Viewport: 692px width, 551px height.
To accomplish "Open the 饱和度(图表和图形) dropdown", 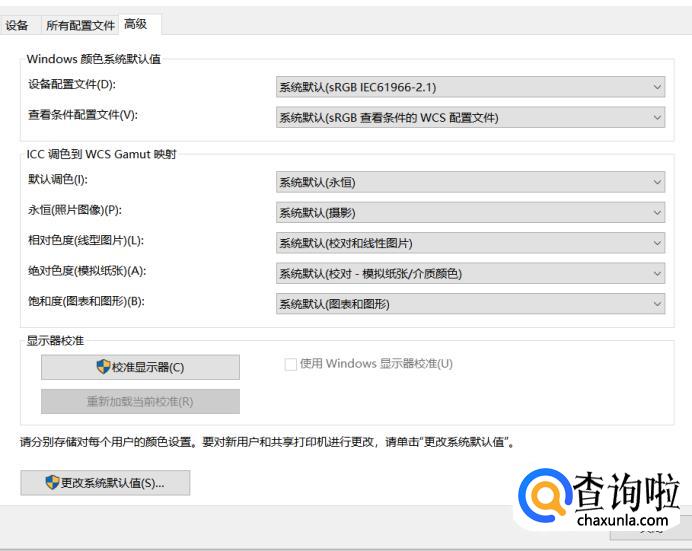I will 470,304.
